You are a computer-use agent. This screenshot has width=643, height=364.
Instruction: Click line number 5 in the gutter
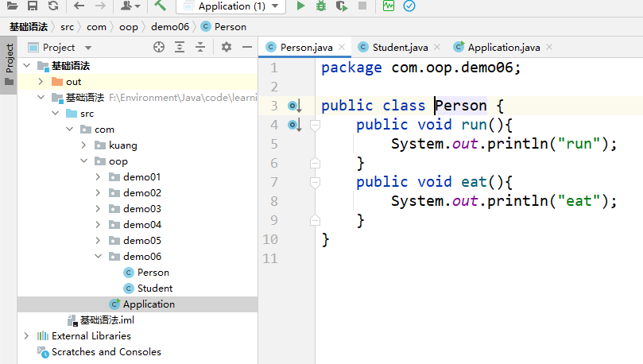(274, 144)
